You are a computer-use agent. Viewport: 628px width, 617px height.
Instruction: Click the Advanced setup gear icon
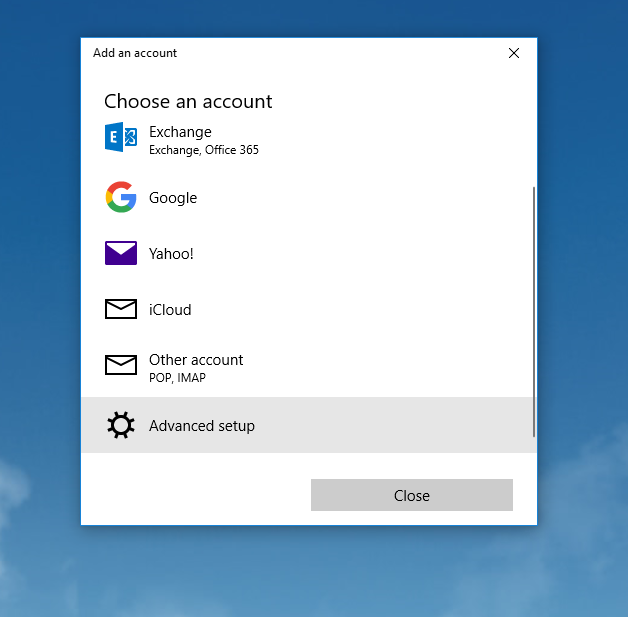point(121,425)
